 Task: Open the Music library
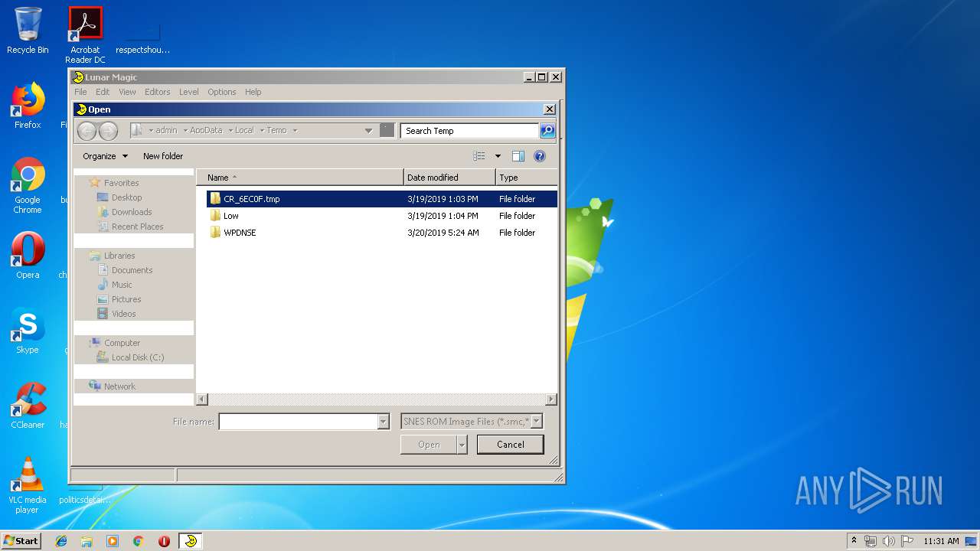[122, 285]
